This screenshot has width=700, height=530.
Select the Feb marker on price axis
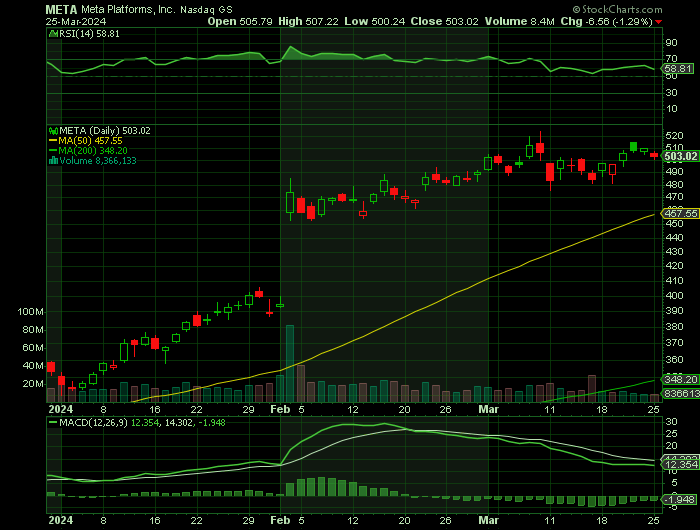(x=281, y=410)
